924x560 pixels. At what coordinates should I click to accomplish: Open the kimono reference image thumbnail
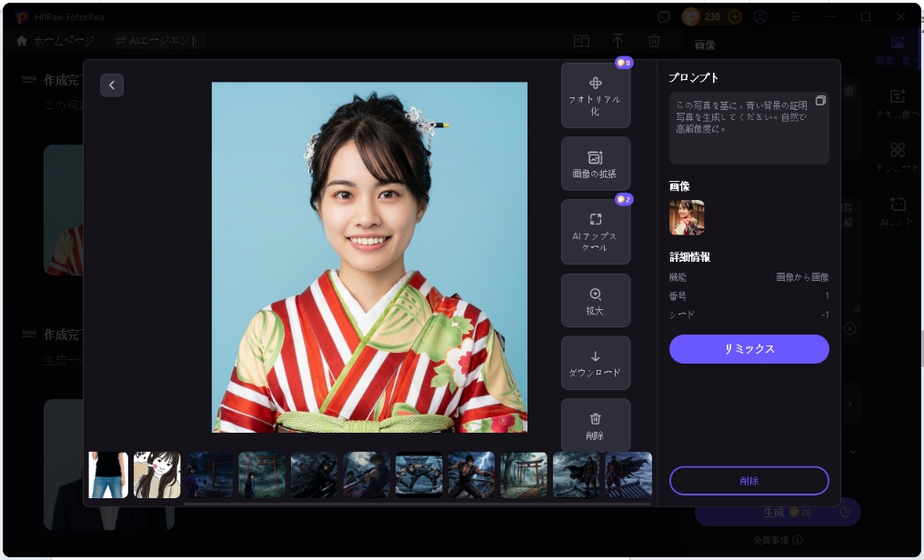pyautogui.click(x=687, y=217)
